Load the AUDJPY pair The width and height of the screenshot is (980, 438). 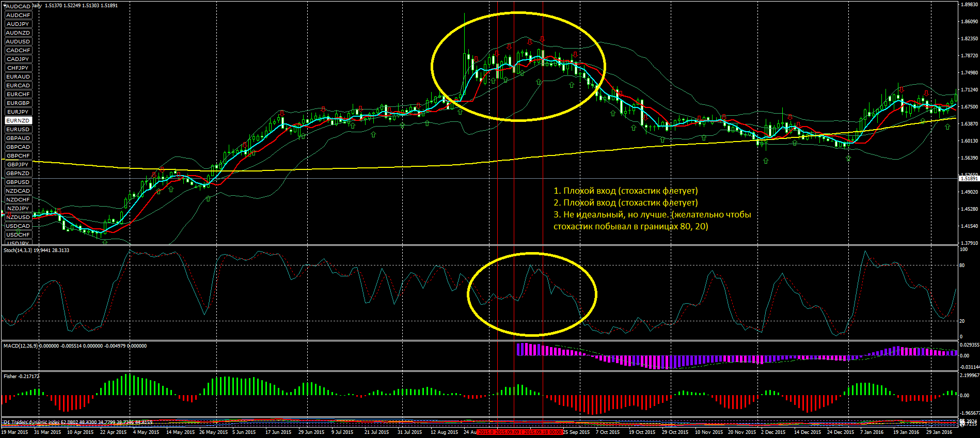18,24
